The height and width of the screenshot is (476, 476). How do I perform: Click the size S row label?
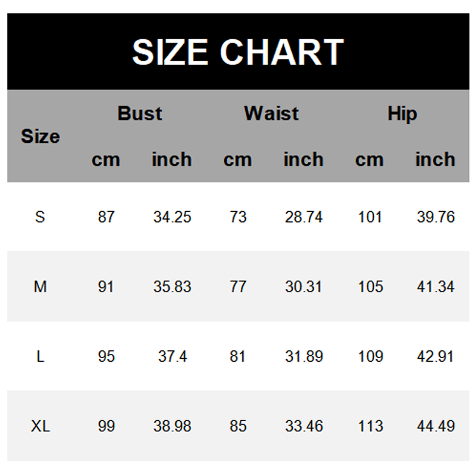40,217
